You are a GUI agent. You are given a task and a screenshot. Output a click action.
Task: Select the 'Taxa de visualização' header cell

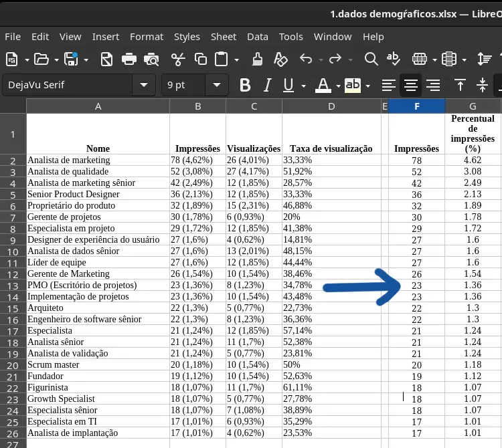pyautogui.click(x=332, y=134)
